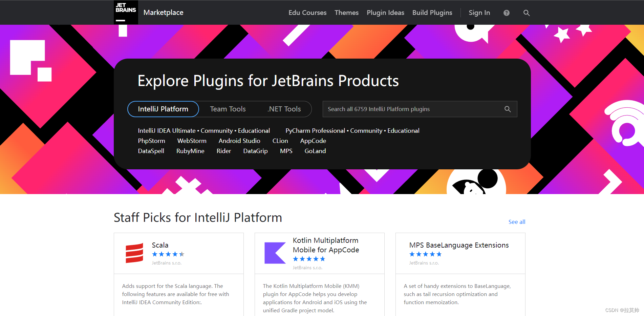Click the IntelliJ IDEA Ultimate link

(x=167, y=131)
